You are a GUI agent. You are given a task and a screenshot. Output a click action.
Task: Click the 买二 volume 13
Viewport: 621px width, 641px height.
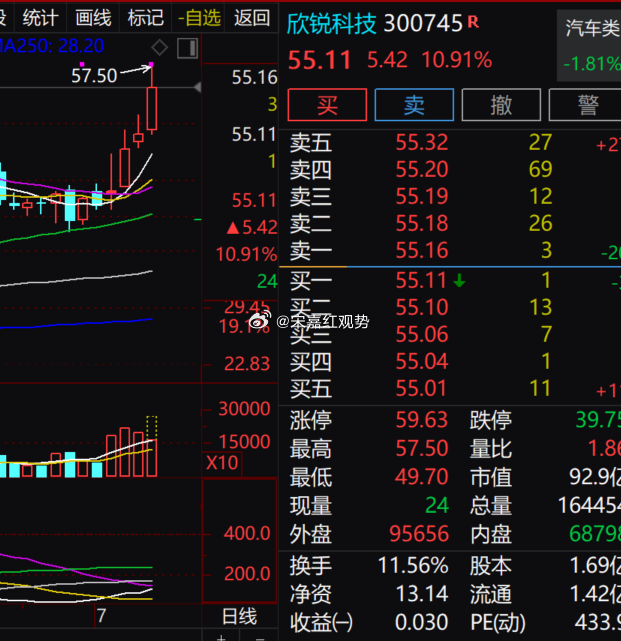[x=540, y=307]
